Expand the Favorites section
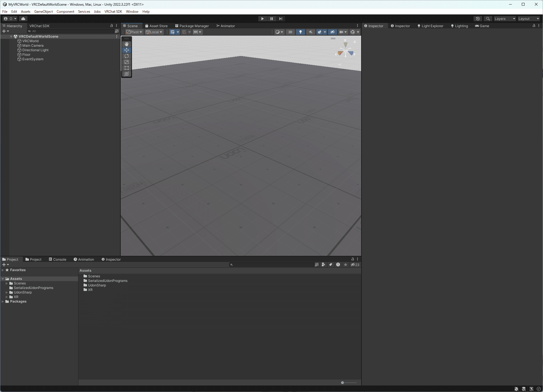Image resolution: width=543 pixels, height=392 pixels. (3, 270)
